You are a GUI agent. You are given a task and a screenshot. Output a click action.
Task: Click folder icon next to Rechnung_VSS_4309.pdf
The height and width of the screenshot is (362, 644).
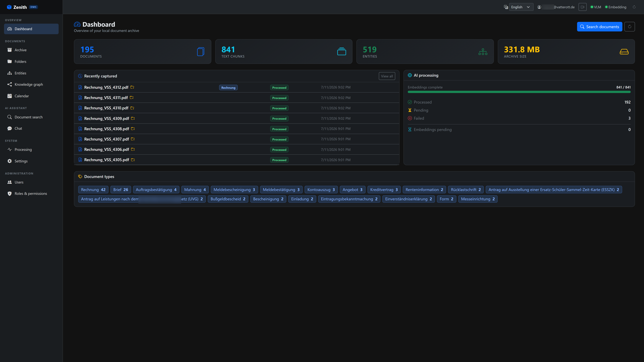[x=133, y=118]
